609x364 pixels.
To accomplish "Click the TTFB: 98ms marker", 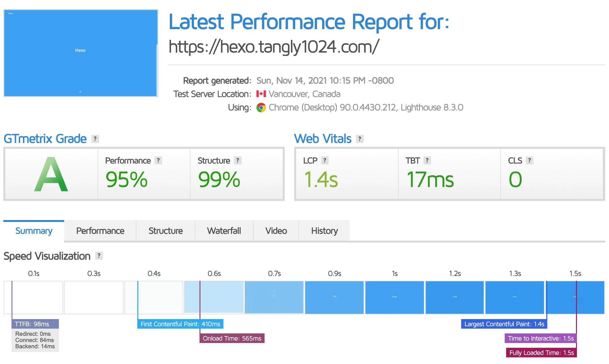I will (x=35, y=324).
